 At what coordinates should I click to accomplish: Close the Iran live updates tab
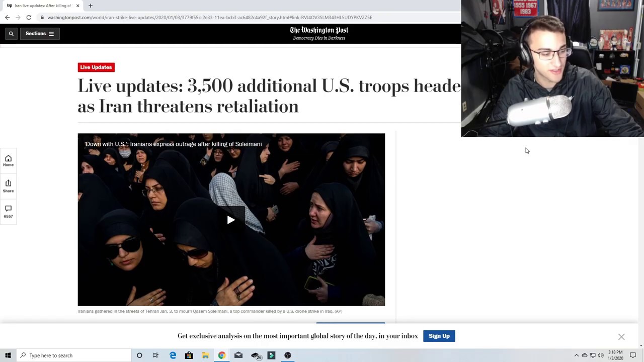[77, 6]
